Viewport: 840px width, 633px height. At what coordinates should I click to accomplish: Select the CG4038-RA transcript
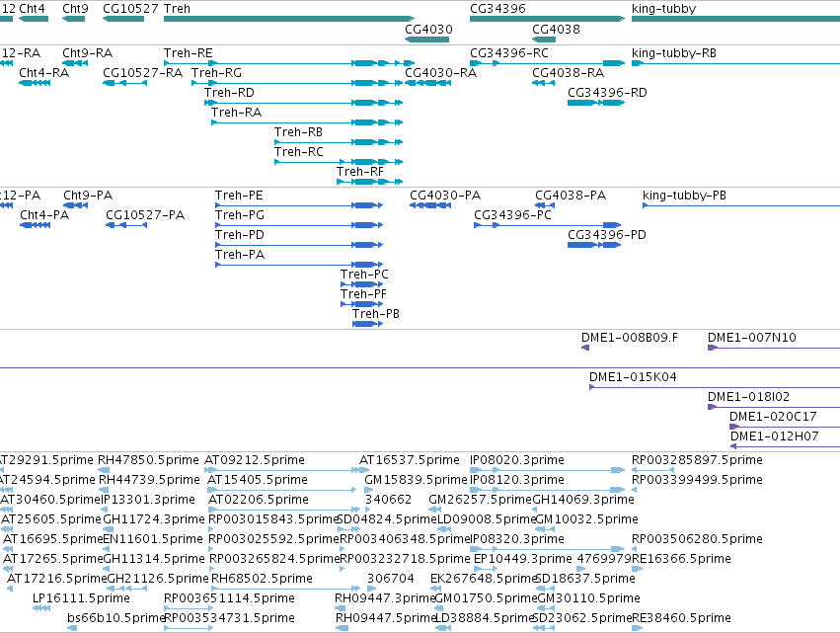[x=544, y=83]
